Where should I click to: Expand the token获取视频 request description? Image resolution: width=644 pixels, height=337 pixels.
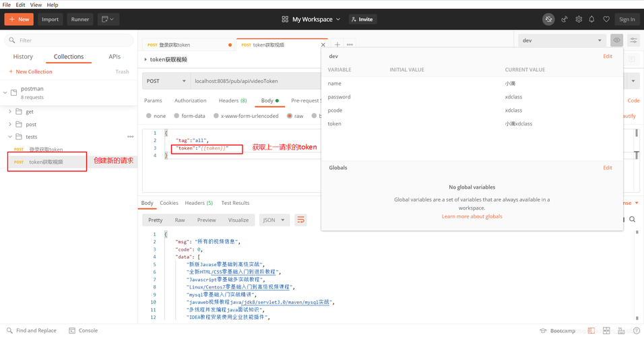point(146,59)
